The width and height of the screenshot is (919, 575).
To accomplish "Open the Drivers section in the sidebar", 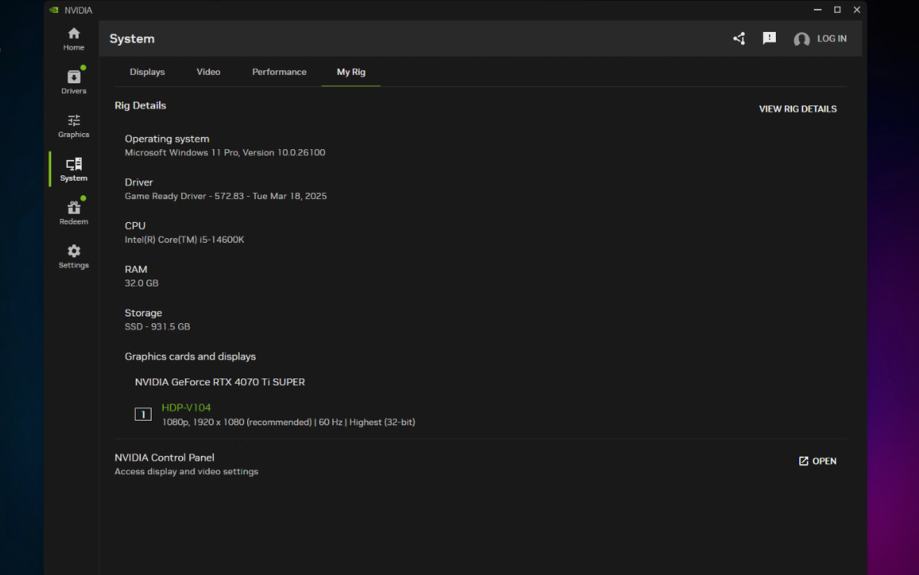I will [x=74, y=81].
